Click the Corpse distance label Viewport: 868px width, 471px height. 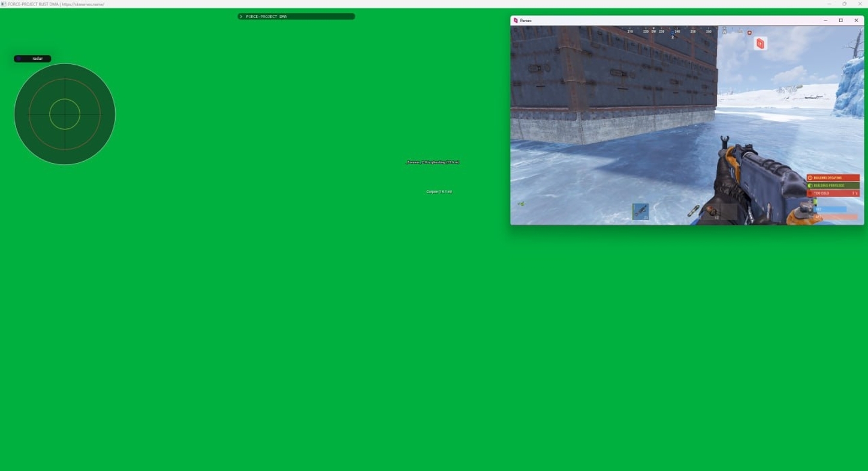(x=438, y=192)
